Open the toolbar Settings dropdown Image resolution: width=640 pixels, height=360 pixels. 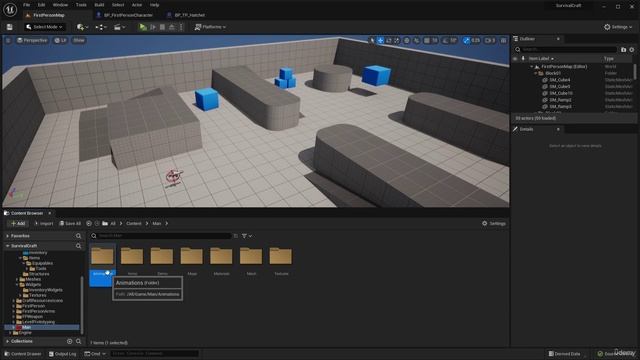tap(618, 27)
